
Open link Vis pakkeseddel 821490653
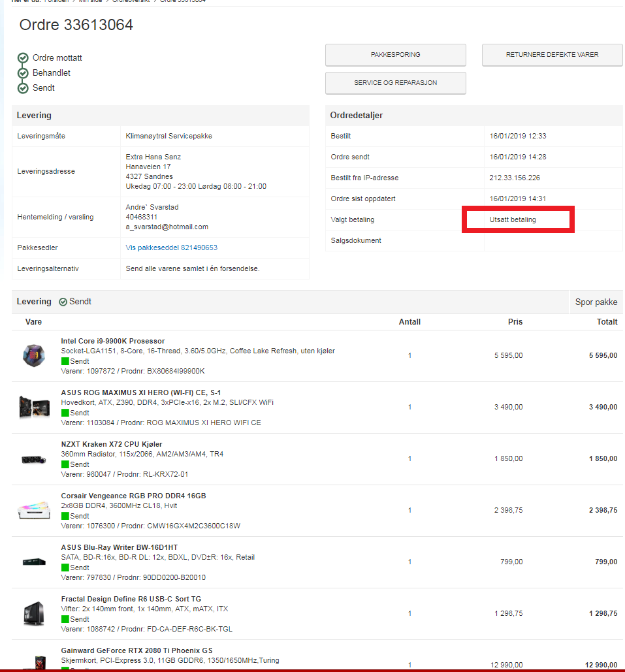(172, 248)
